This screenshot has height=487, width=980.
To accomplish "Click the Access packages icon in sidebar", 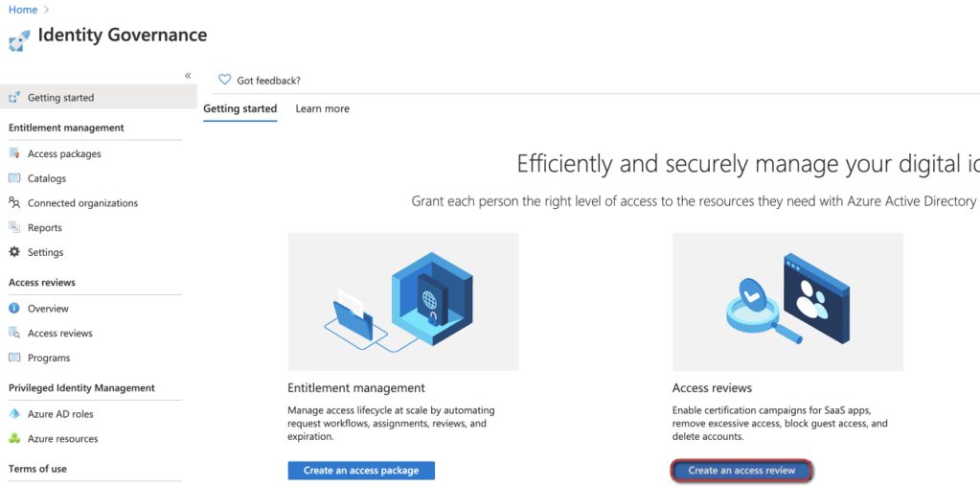I will click(14, 153).
